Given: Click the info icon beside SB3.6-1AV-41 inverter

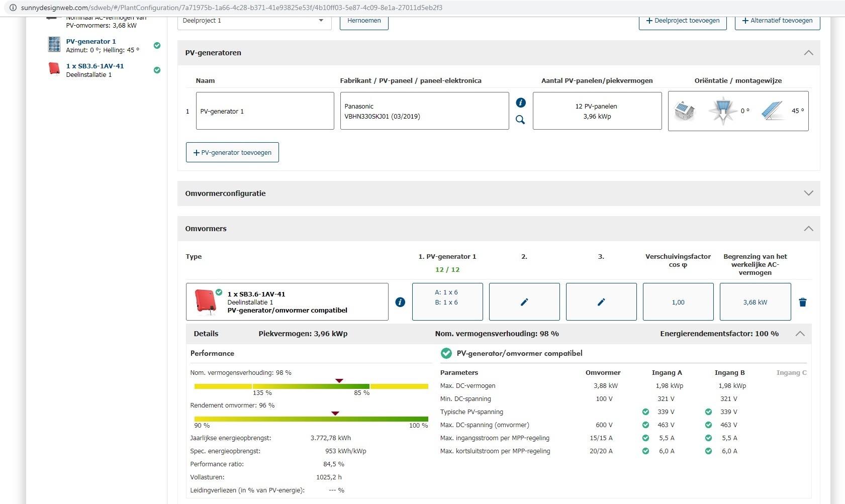Looking at the screenshot, I should [x=400, y=302].
